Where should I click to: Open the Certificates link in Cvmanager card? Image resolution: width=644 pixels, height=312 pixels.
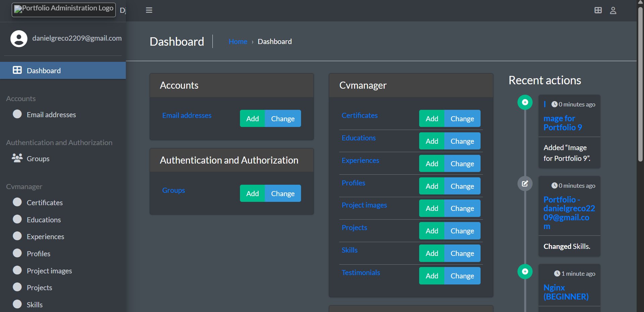(359, 115)
